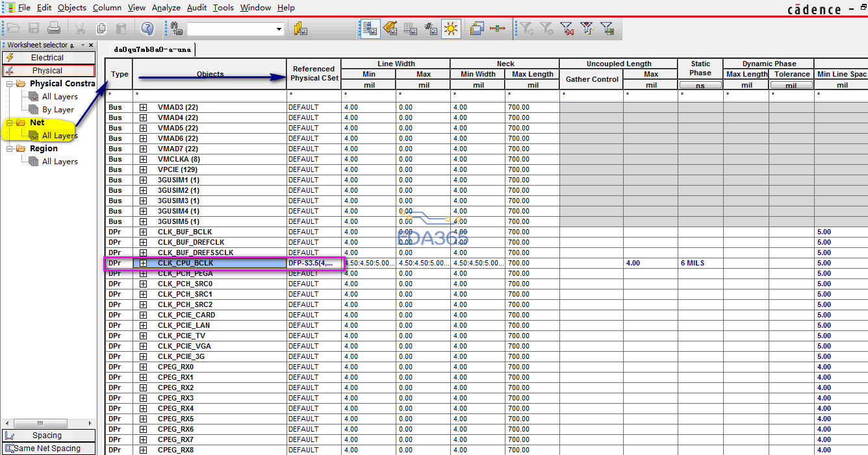Collapse the Physical Constraint Set folder
Screen dimensions: 868x455
coord(9,84)
